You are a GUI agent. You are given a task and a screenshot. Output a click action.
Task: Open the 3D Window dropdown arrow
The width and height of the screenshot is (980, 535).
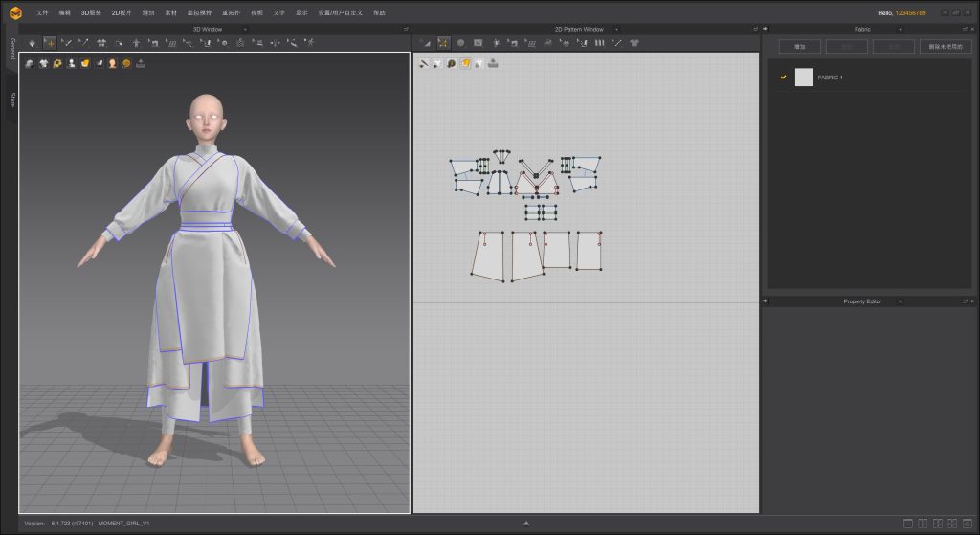tap(245, 30)
